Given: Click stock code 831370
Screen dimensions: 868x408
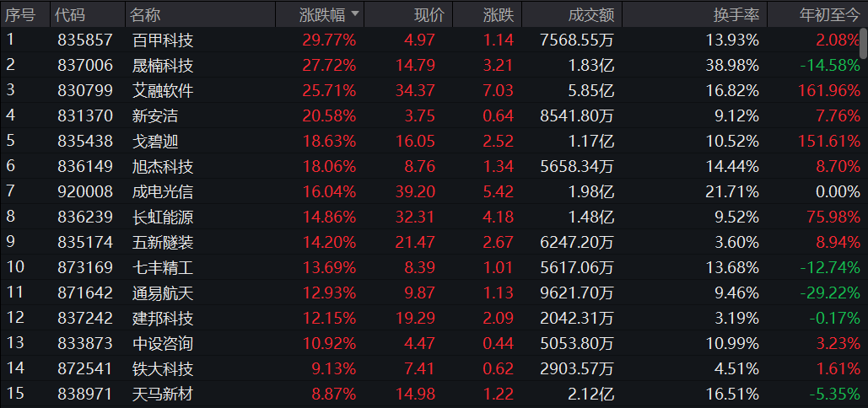Looking at the screenshot, I should coord(84,116).
